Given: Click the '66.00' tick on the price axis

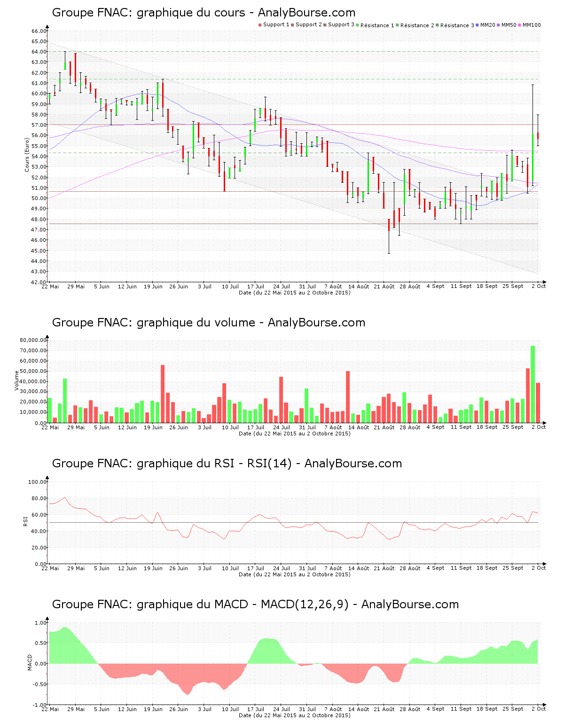Looking at the screenshot, I should [39, 31].
